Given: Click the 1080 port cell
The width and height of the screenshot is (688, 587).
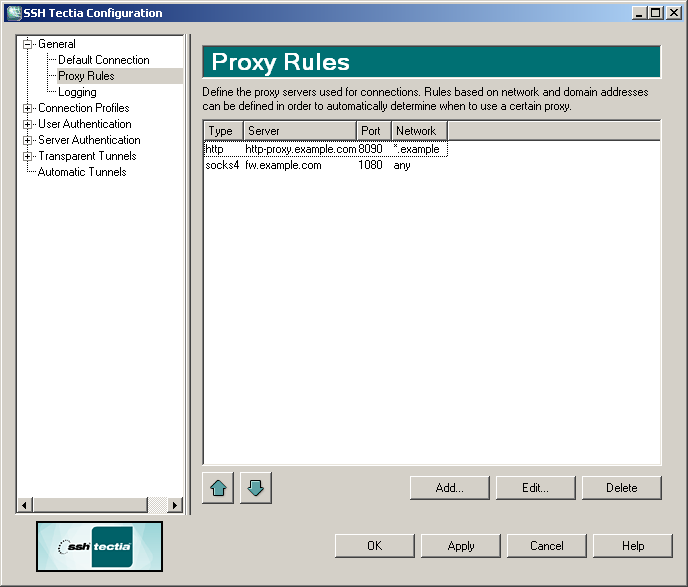Looking at the screenshot, I should click(370, 165).
